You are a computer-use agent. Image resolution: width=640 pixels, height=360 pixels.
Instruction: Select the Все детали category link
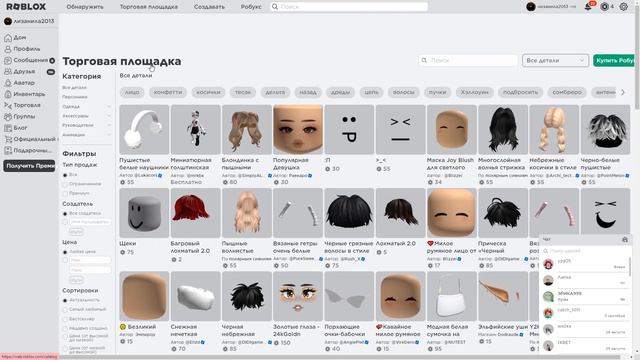[74, 88]
